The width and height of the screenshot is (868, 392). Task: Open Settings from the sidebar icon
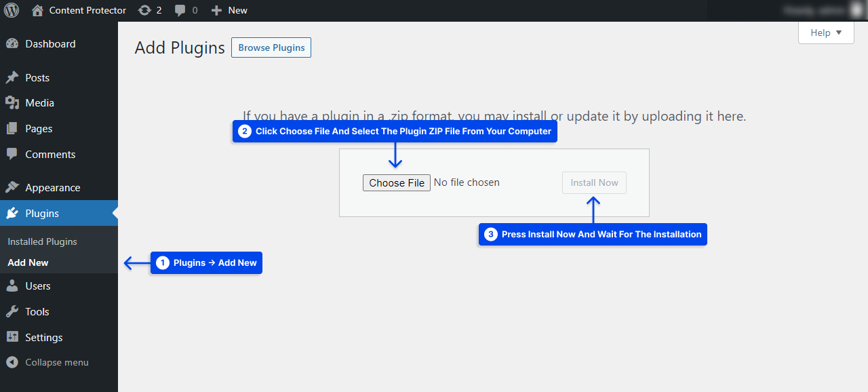pyautogui.click(x=12, y=337)
